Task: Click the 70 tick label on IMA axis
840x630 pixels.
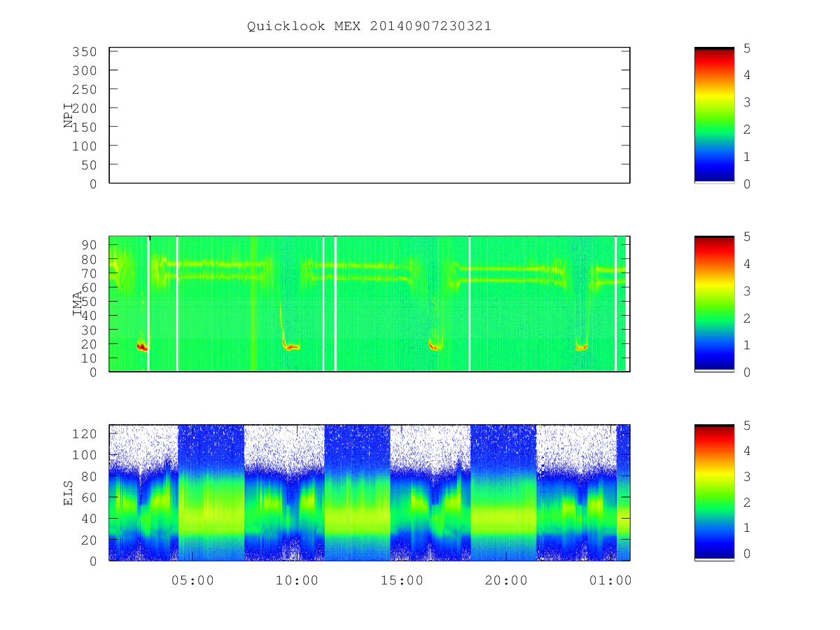Action: (x=89, y=273)
